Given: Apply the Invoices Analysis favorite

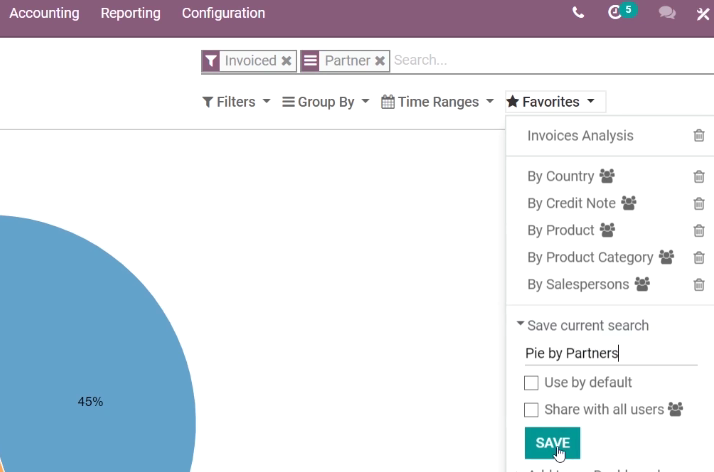Looking at the screenshot, I should 580,136.
